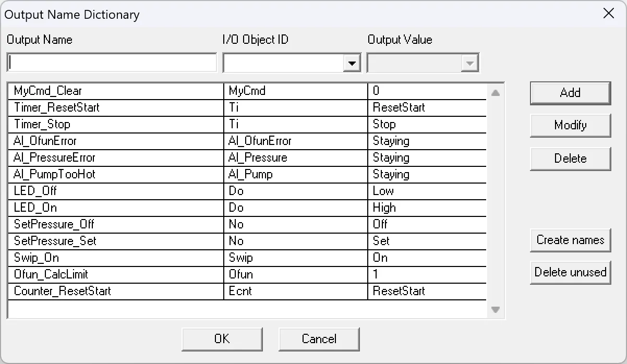This screenshot has height=364, width=627.
Task: Click the scrollbar down arrow
Action: [496, 310]
